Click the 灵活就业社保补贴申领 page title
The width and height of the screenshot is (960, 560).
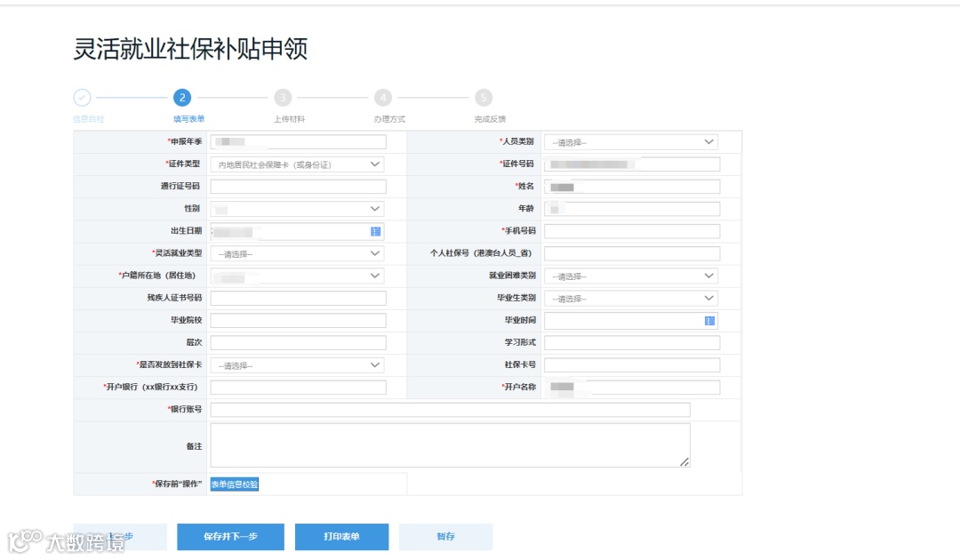click(190, 49)
